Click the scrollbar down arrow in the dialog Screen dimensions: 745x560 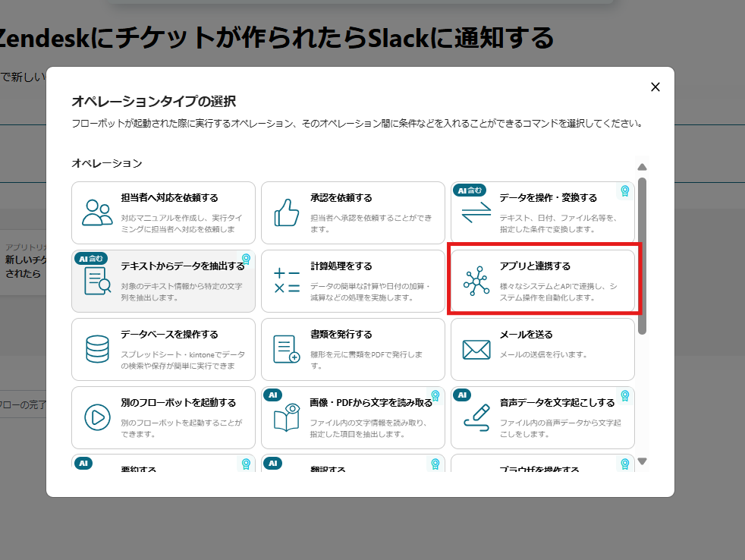pyautogui.click(x=642, y=461)
